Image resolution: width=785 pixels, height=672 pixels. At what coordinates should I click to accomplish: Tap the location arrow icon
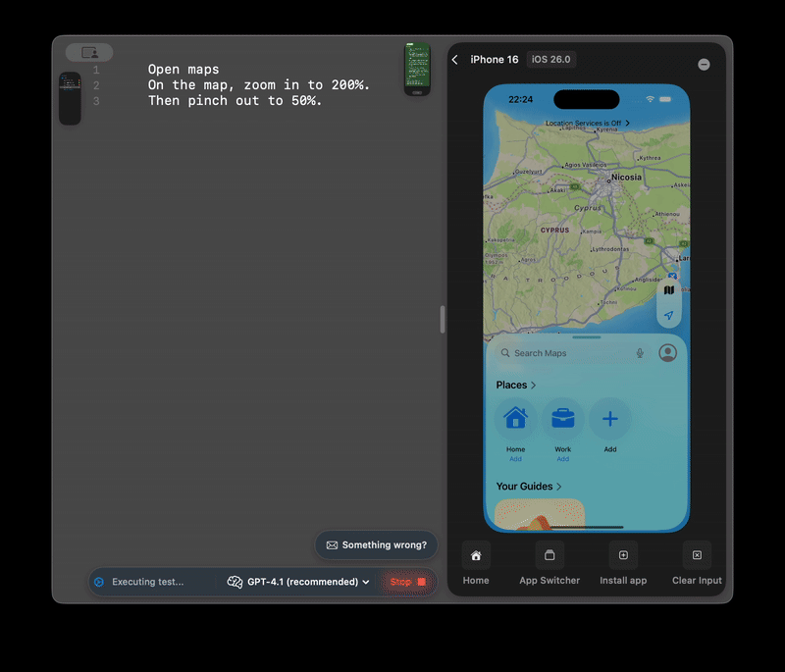pyautogui.click(x=668, y=315)
